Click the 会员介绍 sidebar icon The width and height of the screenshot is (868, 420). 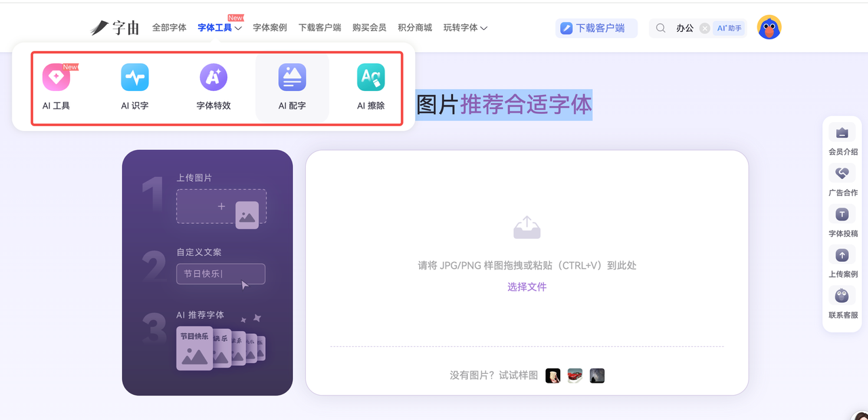(842, 133)
